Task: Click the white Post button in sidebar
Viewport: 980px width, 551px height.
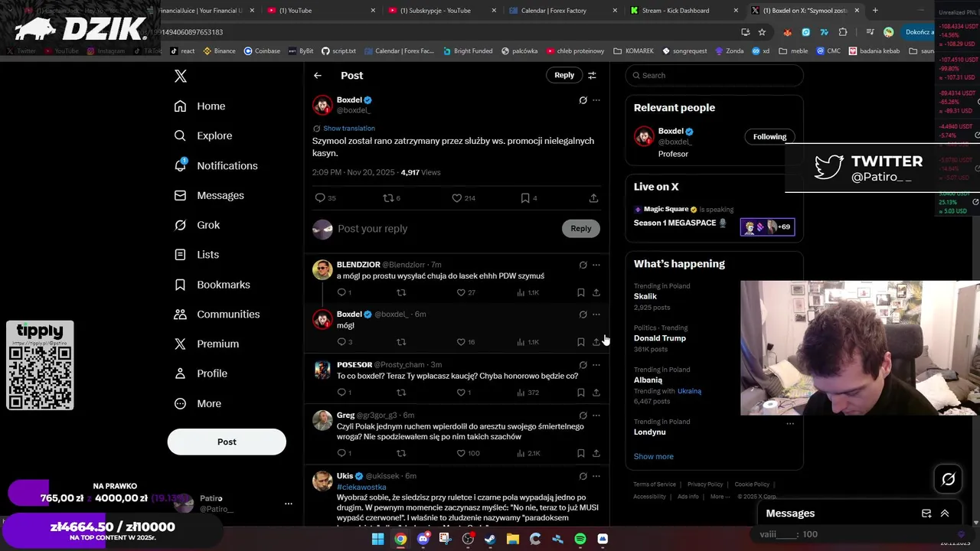Action: click(227, 442)
